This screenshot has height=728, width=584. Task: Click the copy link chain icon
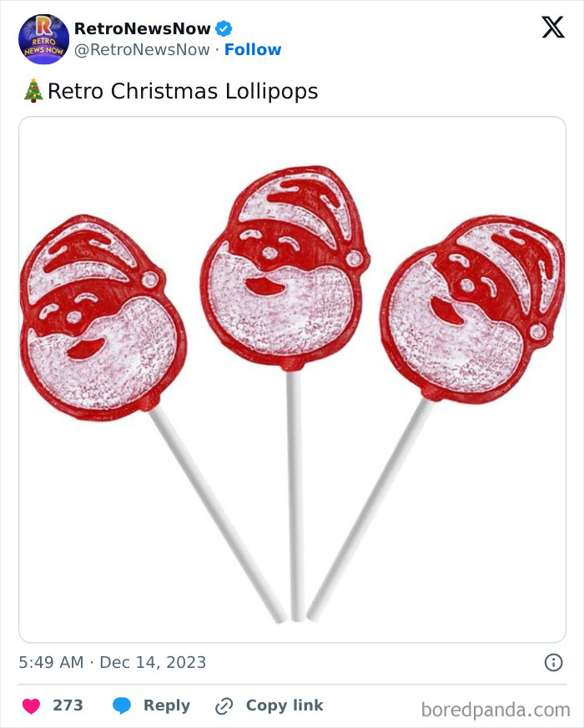pyautogui.click(x=224, y=705)
